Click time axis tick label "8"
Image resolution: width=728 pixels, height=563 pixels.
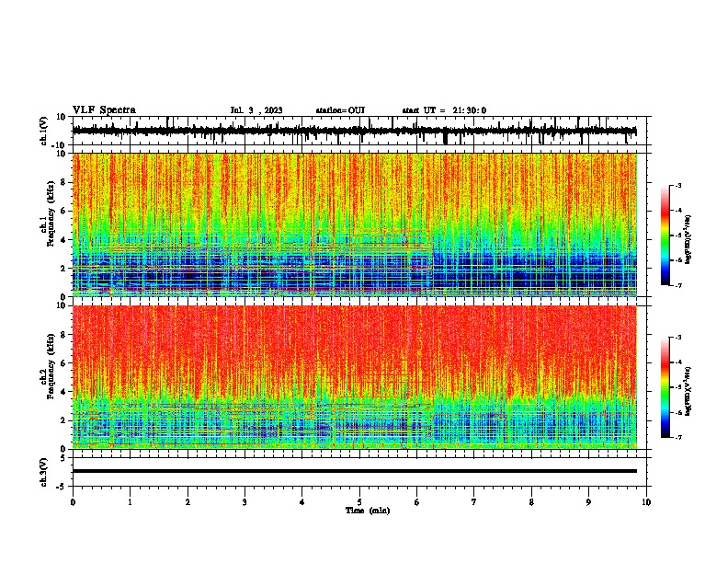click(531, 502)
